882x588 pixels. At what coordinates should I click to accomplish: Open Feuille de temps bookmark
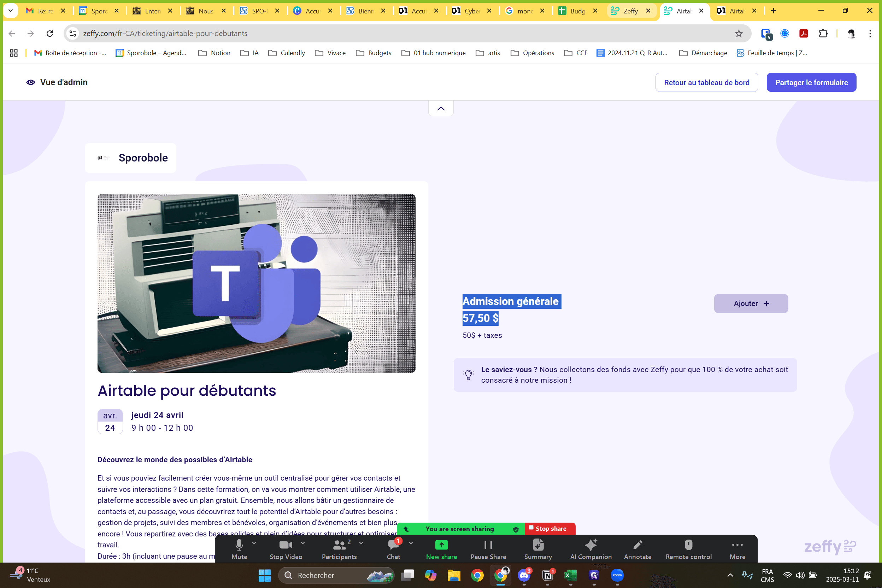[x=772, y=53]
